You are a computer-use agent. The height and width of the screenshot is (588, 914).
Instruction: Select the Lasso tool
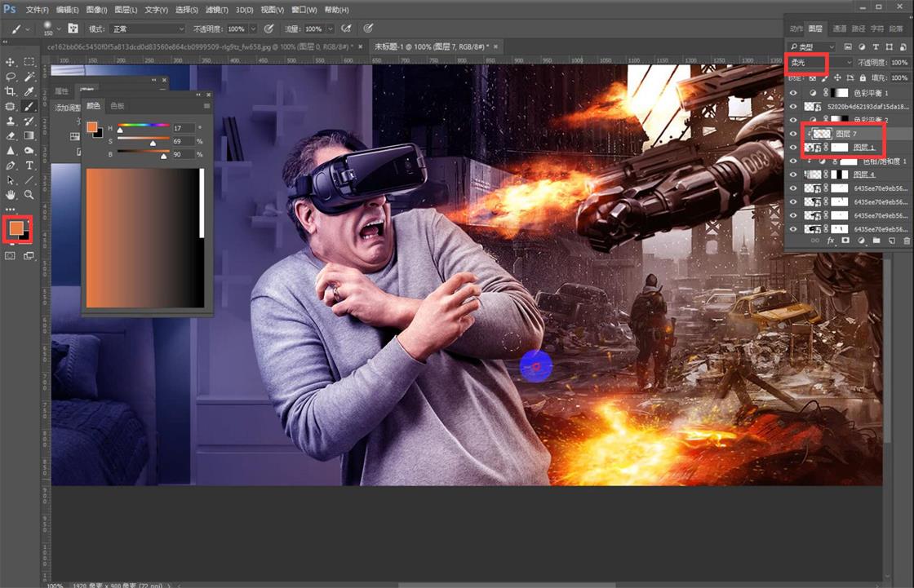(x=11, y=77)
